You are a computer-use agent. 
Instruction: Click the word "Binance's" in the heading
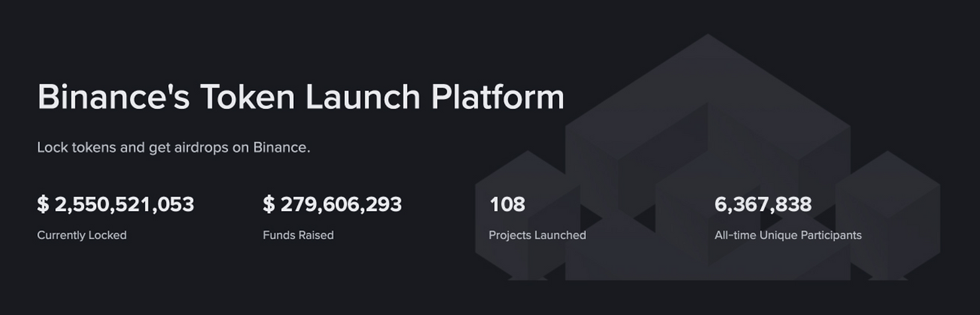point(113,97)
